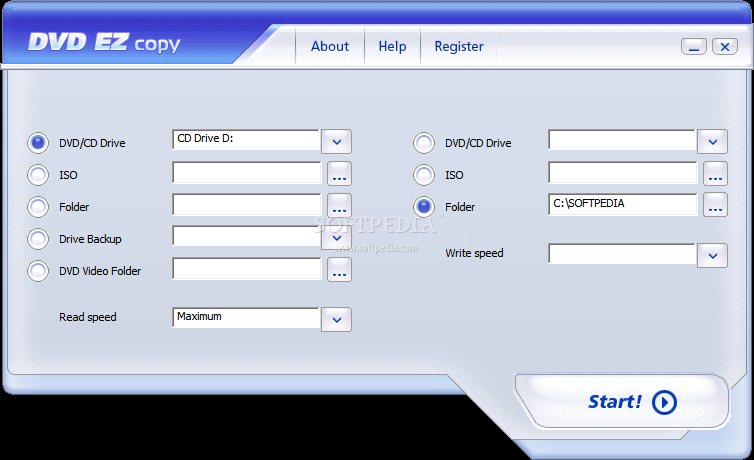Click the source ISO path field

pyautogui.click(x=247, y=173)
